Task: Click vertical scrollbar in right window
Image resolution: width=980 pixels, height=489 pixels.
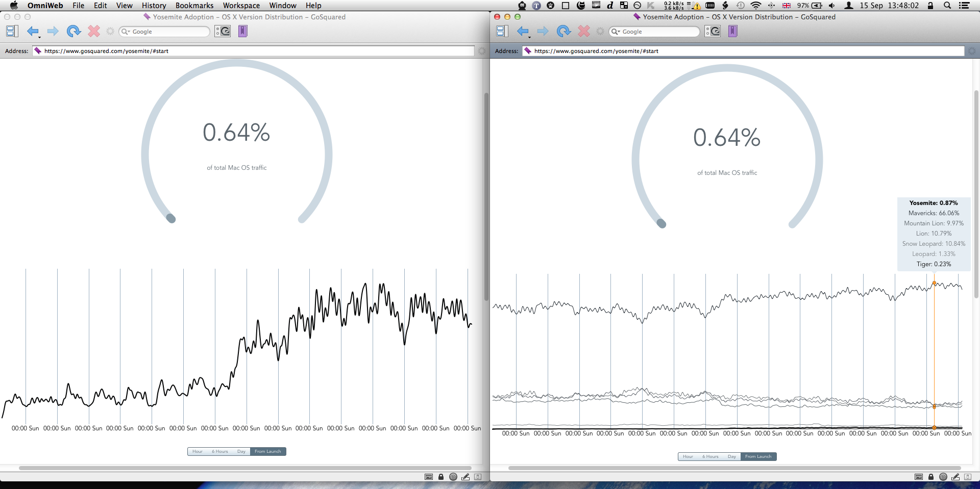Action: point(976,194)
